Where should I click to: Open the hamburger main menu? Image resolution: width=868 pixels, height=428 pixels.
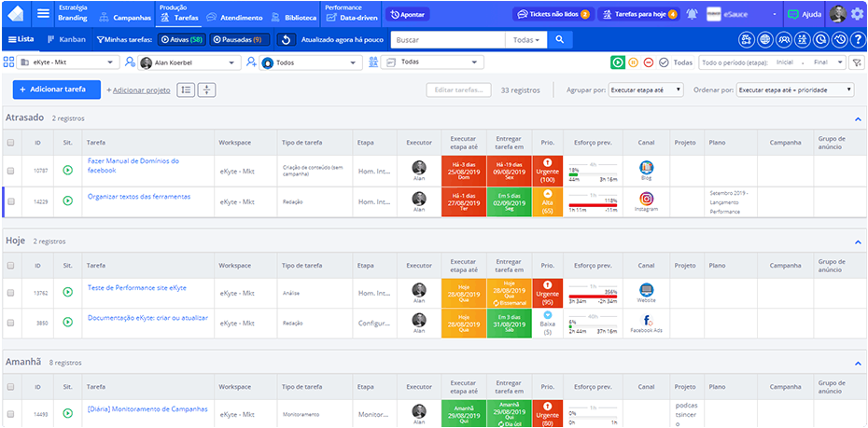[x=43, y=14]
